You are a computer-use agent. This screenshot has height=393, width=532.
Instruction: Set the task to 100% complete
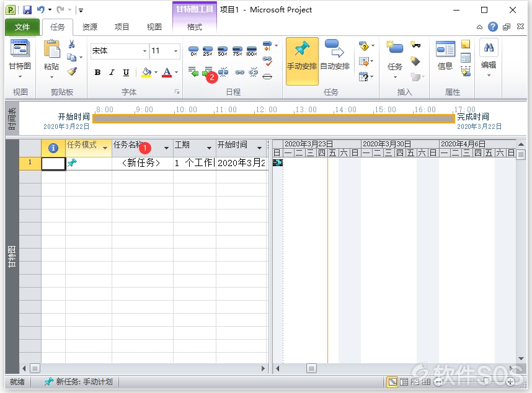tap(251, 51)
